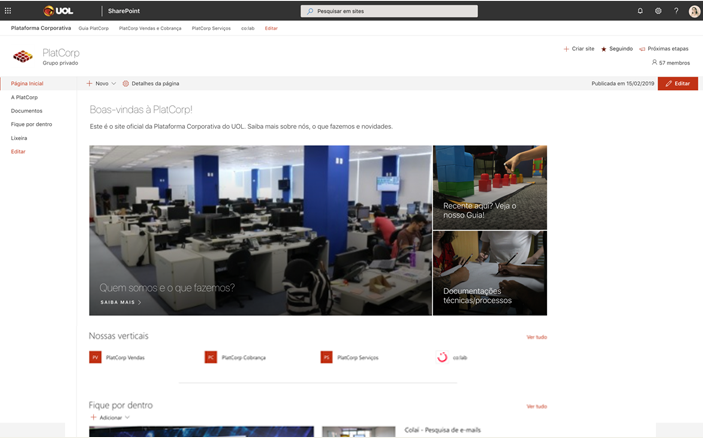Click SAIBA MAIS on the hero image
Viewport: 703px width, 438px height.
click(121, 302)
